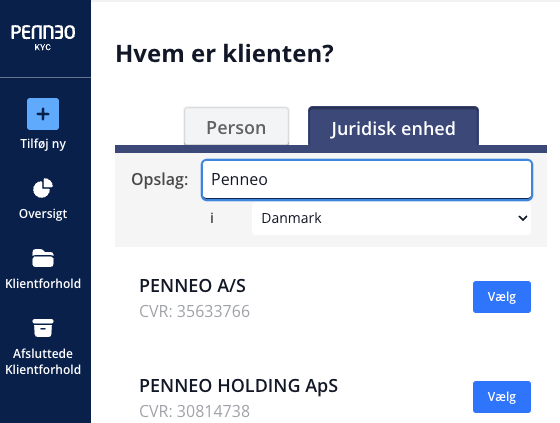The image size is (560, 423).
Task: Select the Juridisk enhed tab
Action: 393,126
